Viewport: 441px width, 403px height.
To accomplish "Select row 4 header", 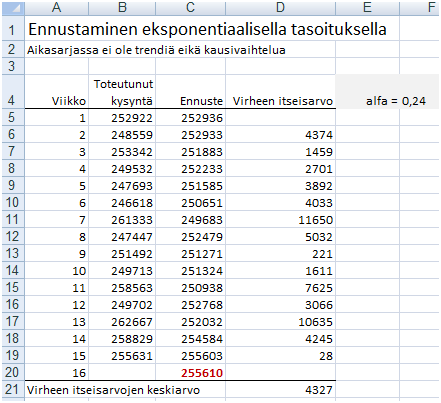I will tap(13, 92).
